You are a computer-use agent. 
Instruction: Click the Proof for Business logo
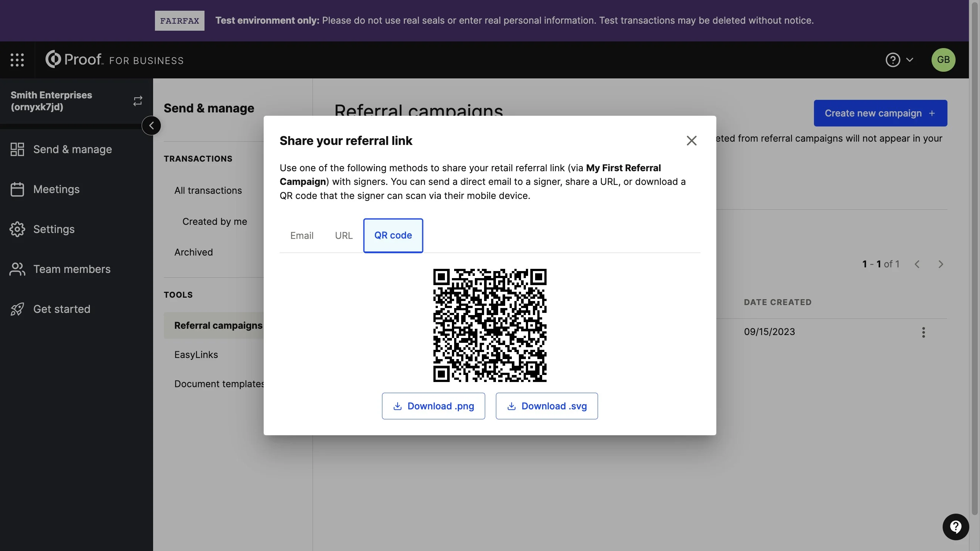click(x=114, y=60)
